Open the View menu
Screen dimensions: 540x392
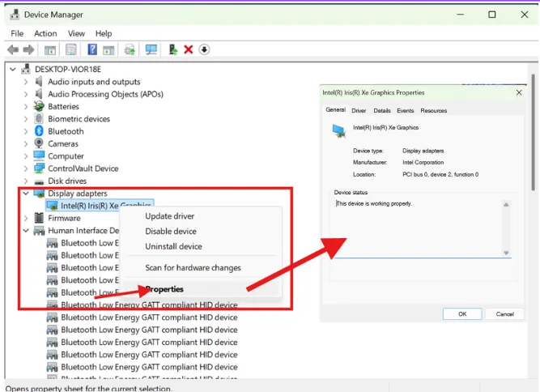coord(76,33)
